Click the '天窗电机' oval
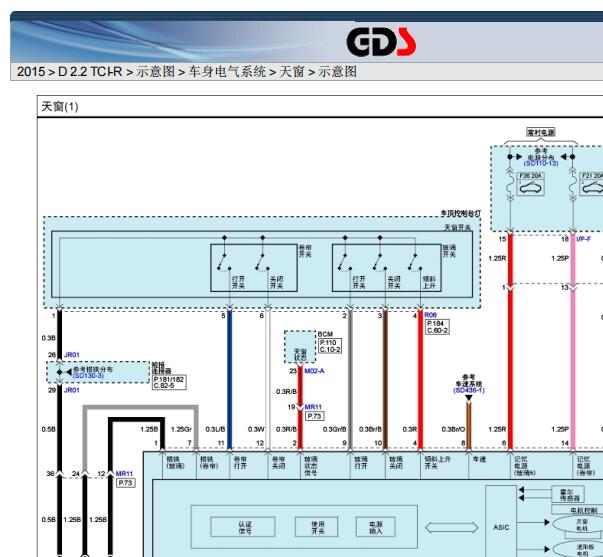The height and width of the screenshot is (557, 603). pyautogui.click(x=580, y=525)
